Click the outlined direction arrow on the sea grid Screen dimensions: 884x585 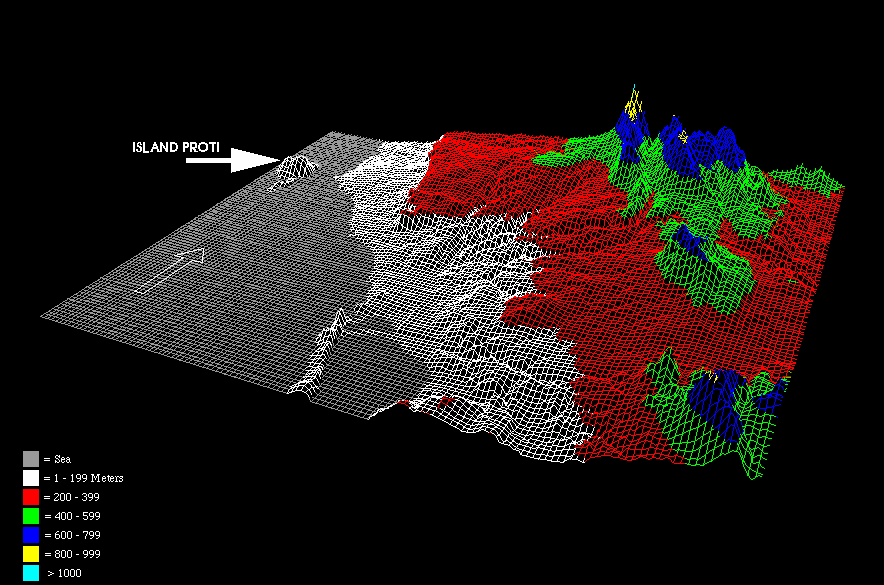[170, 271]
